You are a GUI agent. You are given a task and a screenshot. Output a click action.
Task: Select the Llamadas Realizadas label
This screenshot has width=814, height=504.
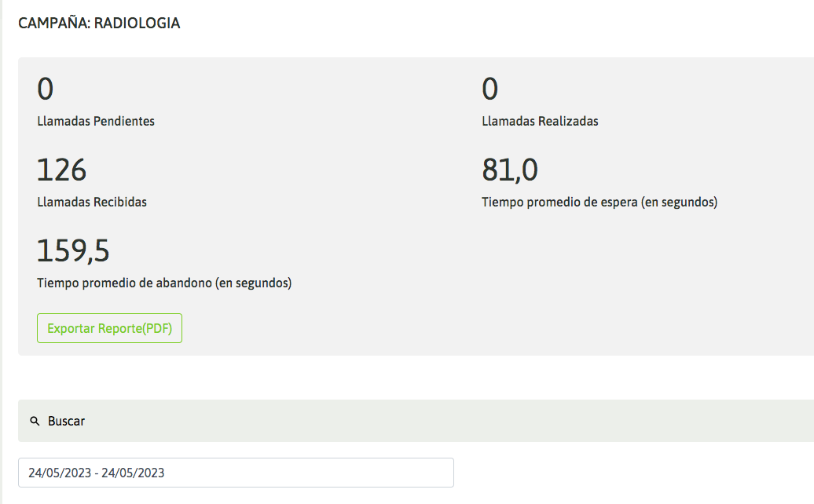(x=540, y=121)
